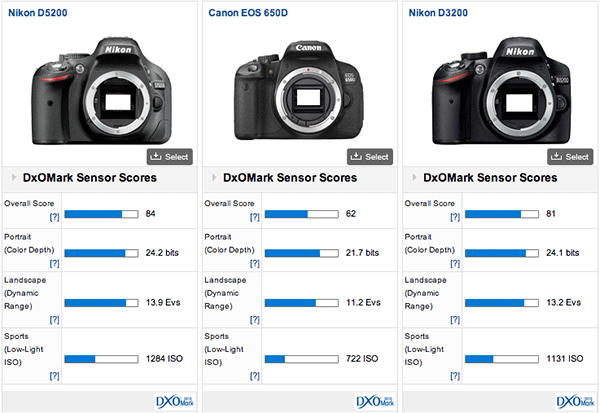Click the 11.2 Evs value
Screen dimensions: 600x413
pyautogui.click(x=364, y=302)
